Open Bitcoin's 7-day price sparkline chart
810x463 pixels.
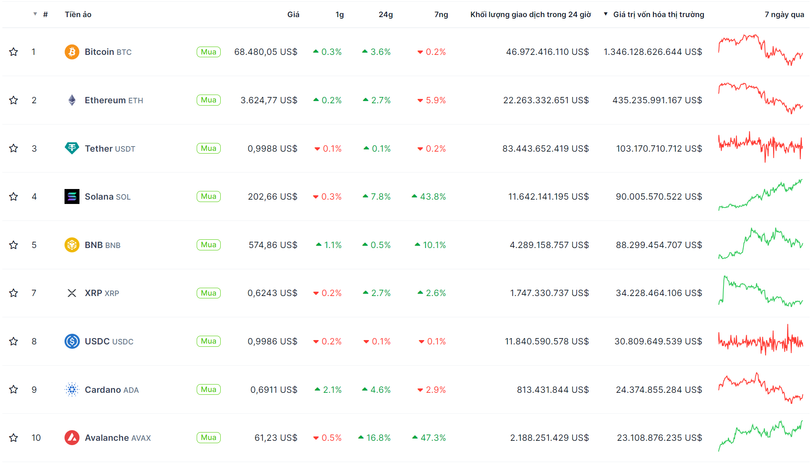coord(760,50)
